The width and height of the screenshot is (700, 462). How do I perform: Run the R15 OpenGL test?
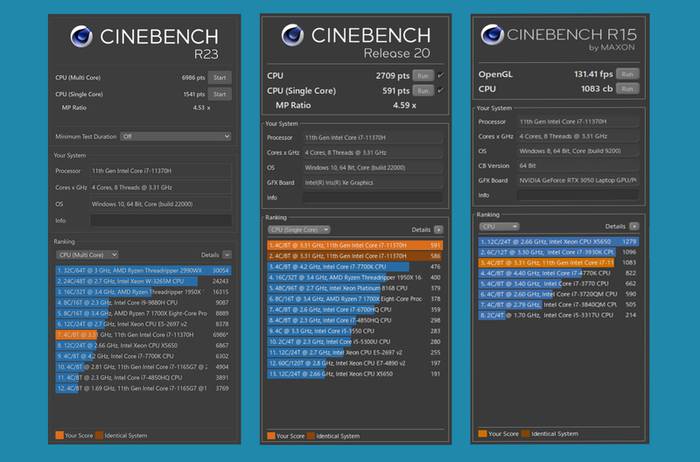coord(627,74)
